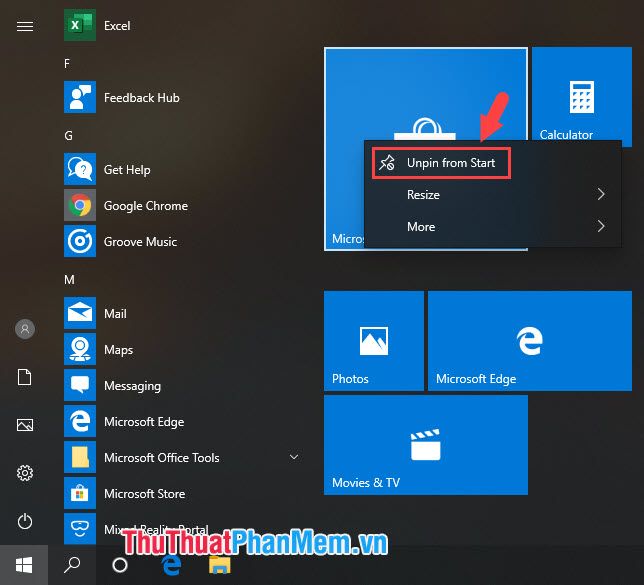The height and width of the screenshot is (585, 644).
Task: Jump to letter G group header
Action: coord(69,136)
